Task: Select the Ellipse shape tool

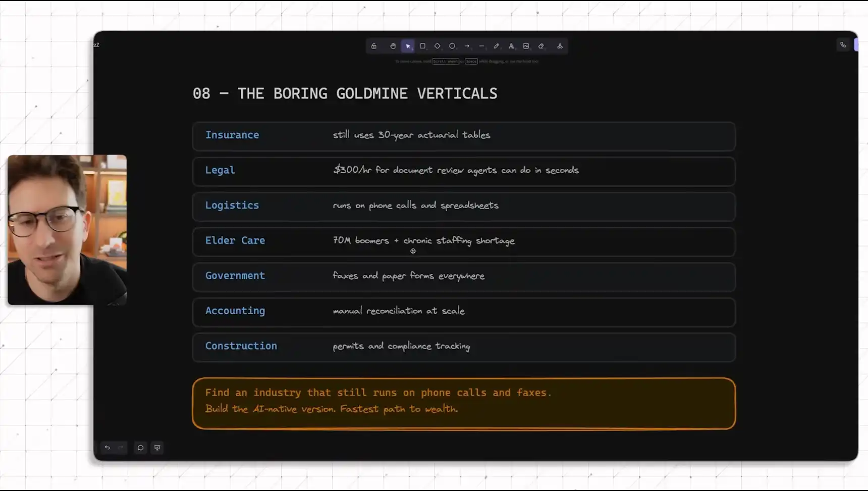Action: coord(452,46)
